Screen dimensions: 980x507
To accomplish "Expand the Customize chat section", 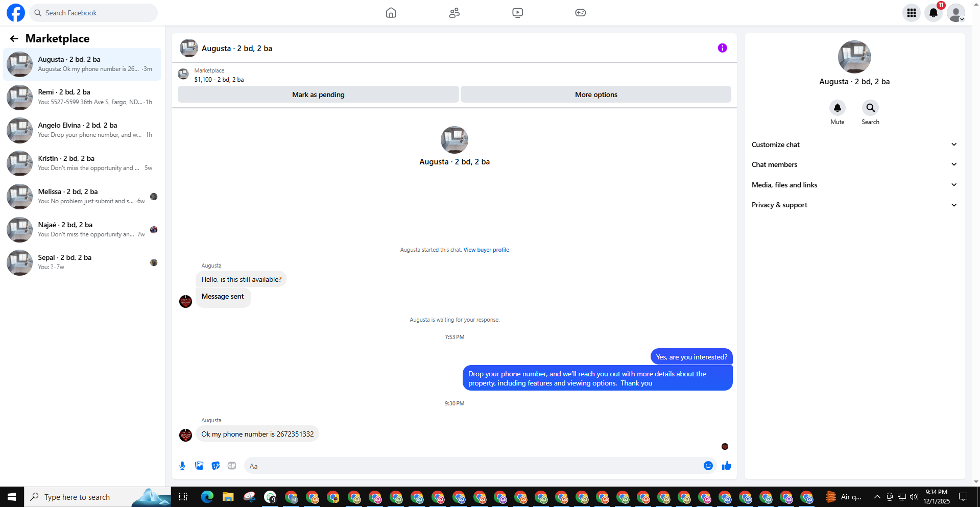I will point(854,144).
